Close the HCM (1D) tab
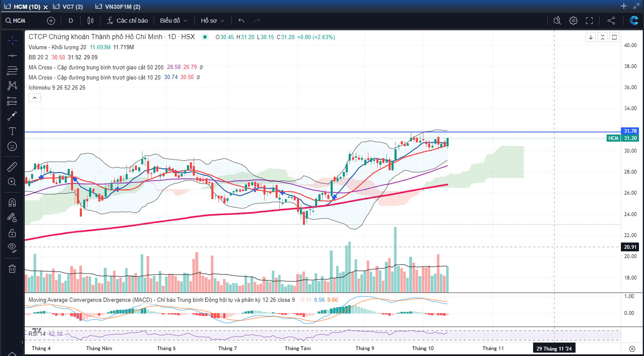 coord(45,7)
